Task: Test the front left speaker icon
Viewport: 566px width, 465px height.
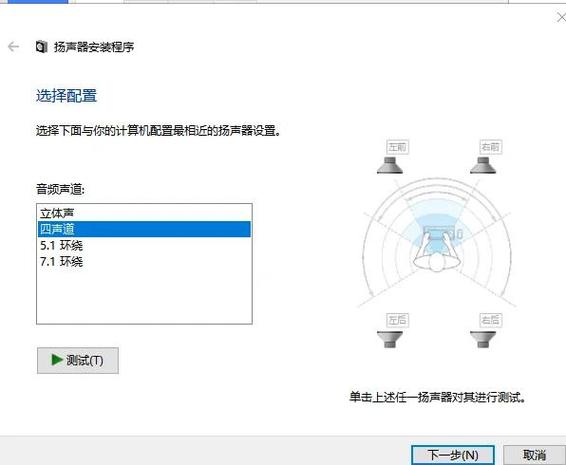Action: point(390,165)
